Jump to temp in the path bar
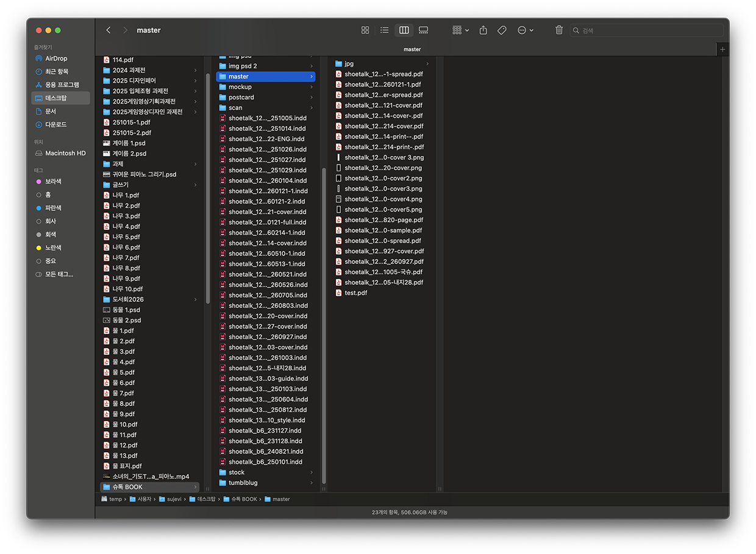Image resolution: width=756 pixels, height=554 pixels. point(112,499)
